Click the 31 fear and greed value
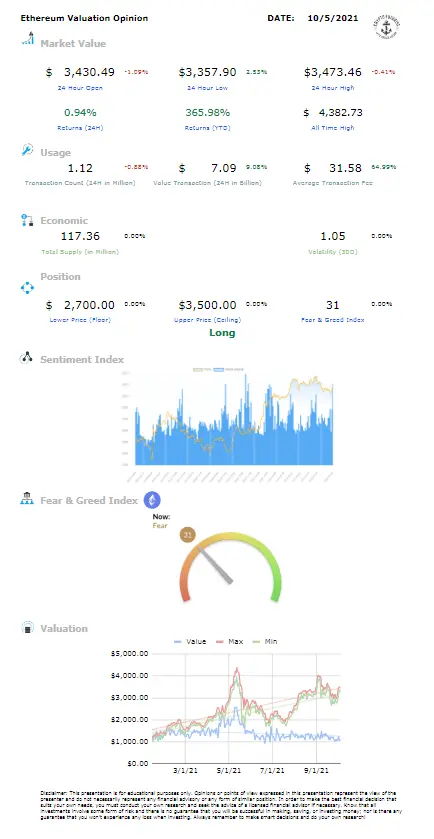The width and height of the screenshot is (434, 839). (x=333, y=305)
